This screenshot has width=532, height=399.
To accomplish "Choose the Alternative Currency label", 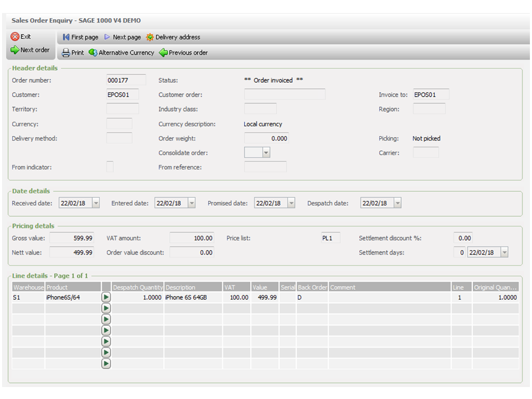I will pyautogui.click(x=126, y=52).
